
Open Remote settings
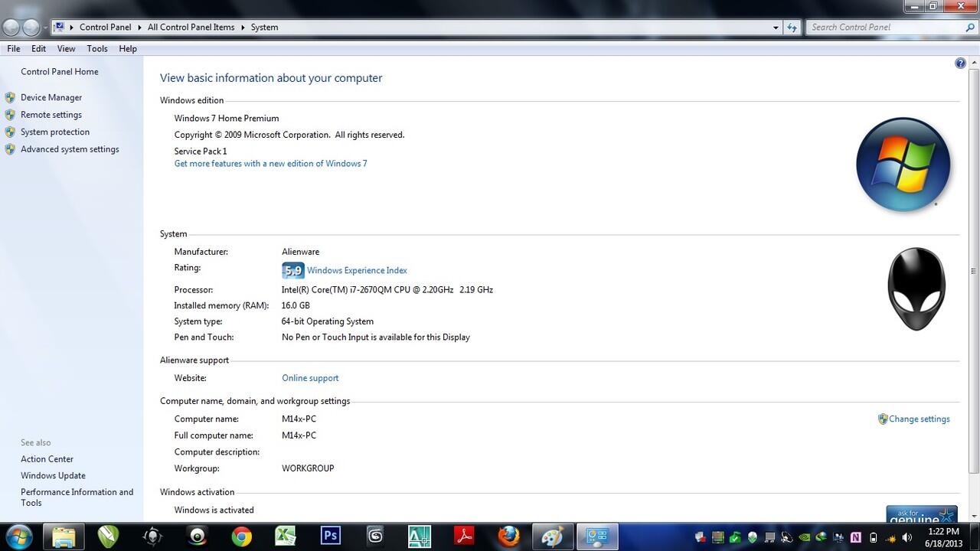51,115
